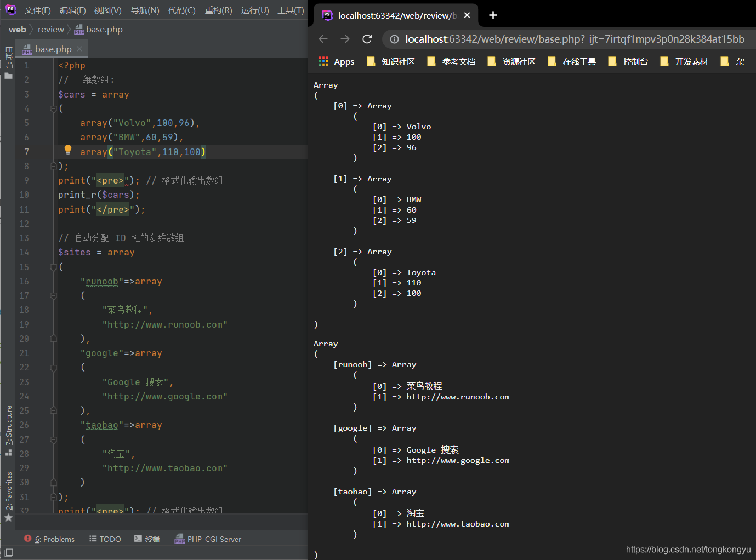Open the 资源社区 bookmark folder
This screenshot has height=560, width=756.
click(x=511, y=61)
